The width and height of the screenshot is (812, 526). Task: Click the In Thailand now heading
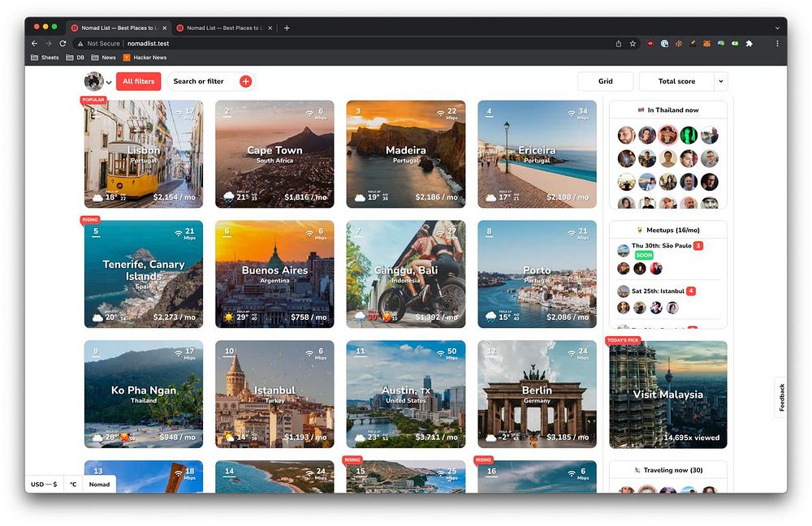point(668,110)
